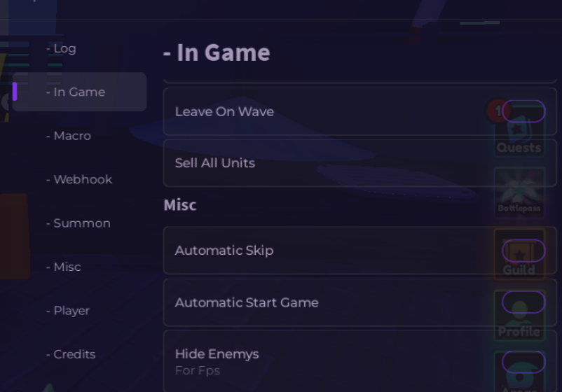Viewport: 562px width, 392px height.
Task: Turn on Automatic Start Game toggle
Action: (x=523, y=302)
